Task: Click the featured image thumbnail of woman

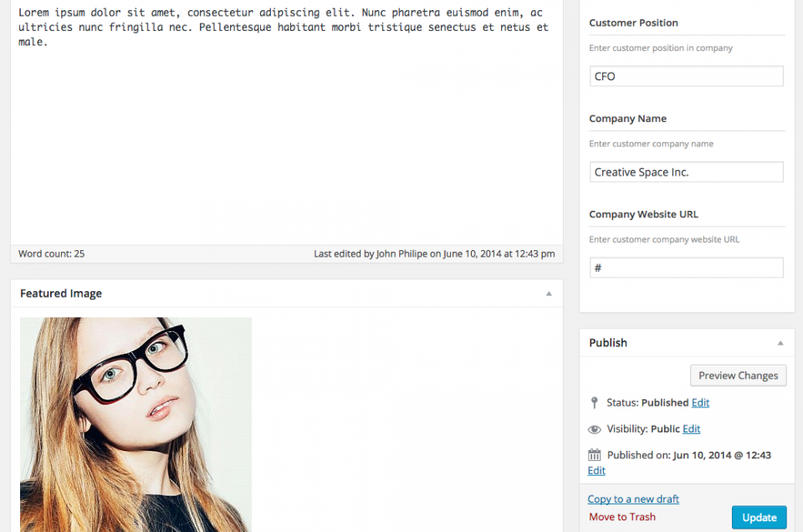Action: click(x=136, y=424)
